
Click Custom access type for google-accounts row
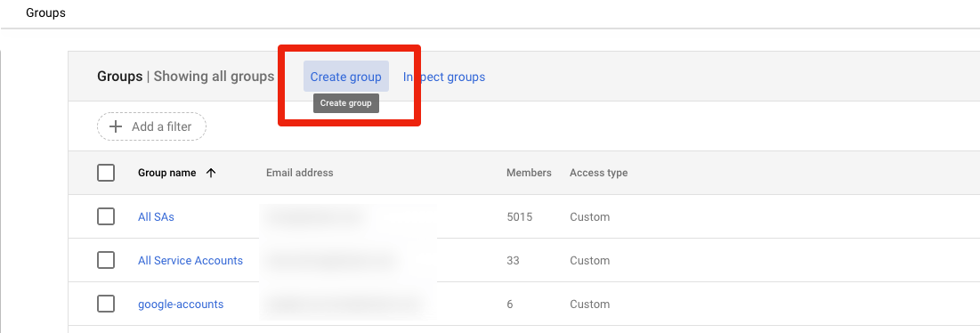click(x=589, y=305)
